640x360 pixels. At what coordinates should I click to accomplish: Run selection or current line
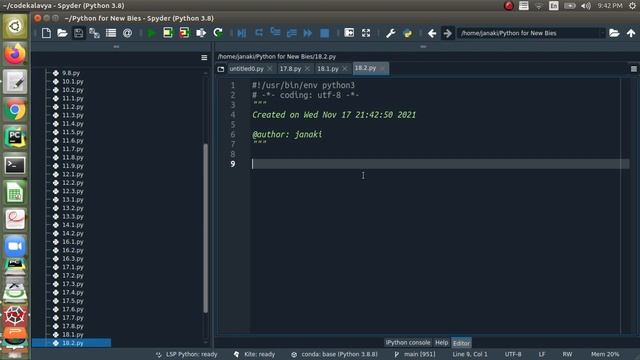tap(201, 33)
